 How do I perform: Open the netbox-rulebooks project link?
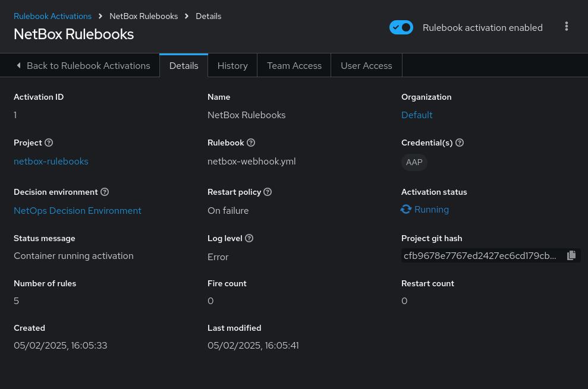pyautogui.click(x=51, y=162)
